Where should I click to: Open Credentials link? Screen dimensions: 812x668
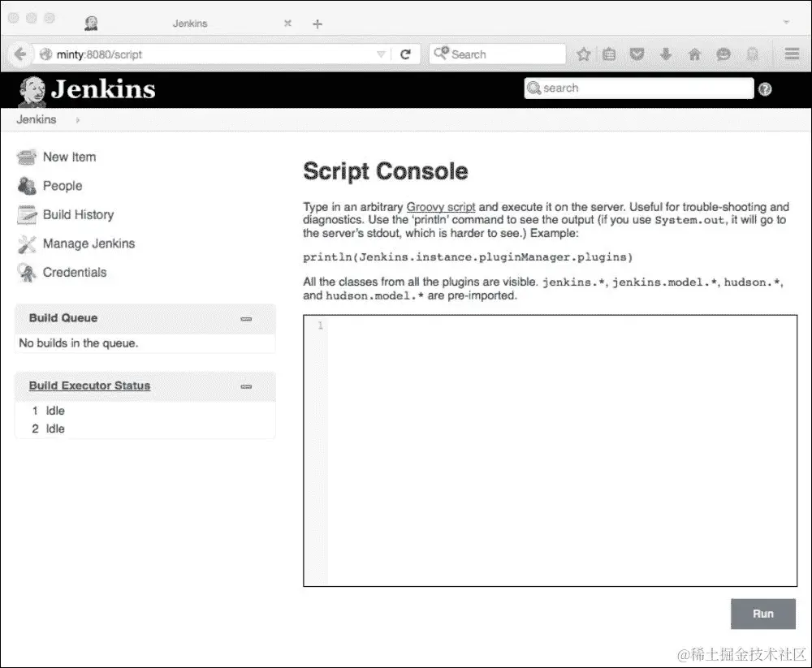point(75,273)
